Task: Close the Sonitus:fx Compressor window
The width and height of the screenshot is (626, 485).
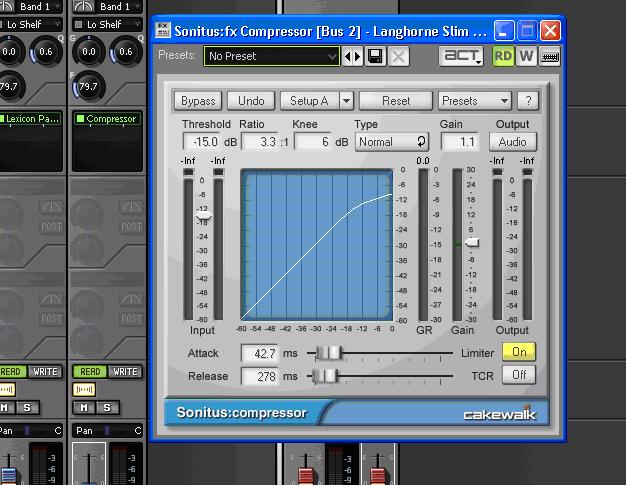Action: pyautogui.click(x=551, y=30)
